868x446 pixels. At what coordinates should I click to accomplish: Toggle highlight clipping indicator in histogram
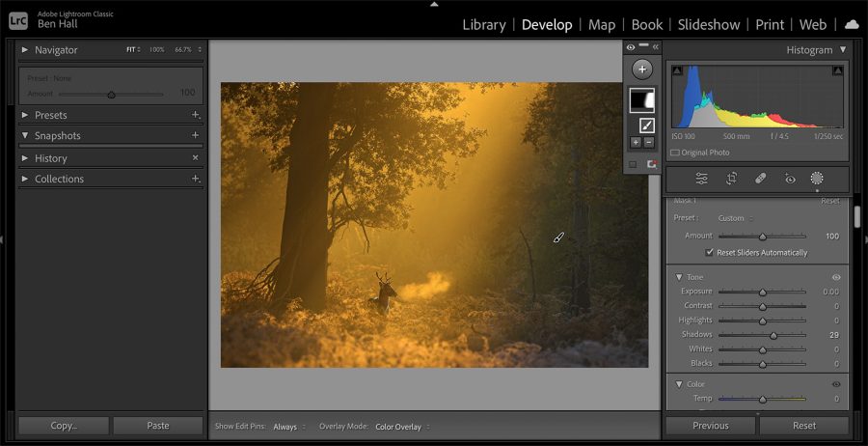(x=837, y=70)
